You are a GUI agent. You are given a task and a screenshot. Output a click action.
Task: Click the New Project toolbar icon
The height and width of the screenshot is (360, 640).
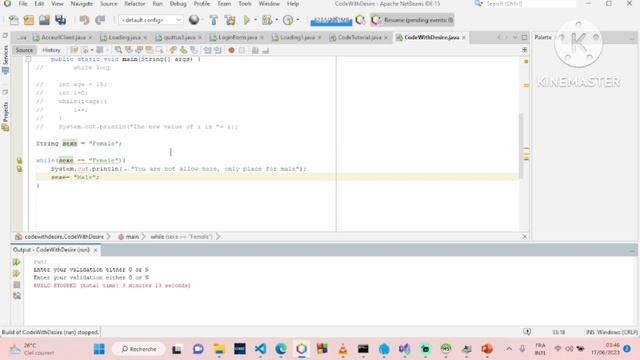[x=29, y=20]
